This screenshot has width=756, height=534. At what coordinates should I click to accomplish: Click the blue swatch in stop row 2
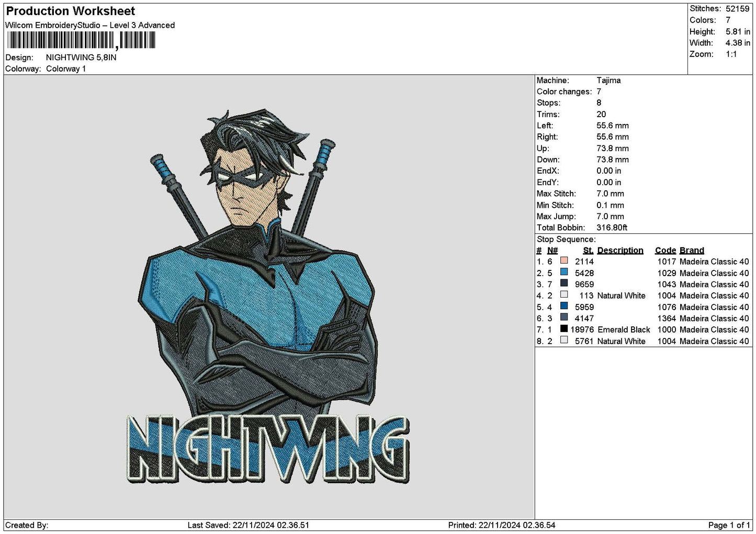(x=563, y=272)
